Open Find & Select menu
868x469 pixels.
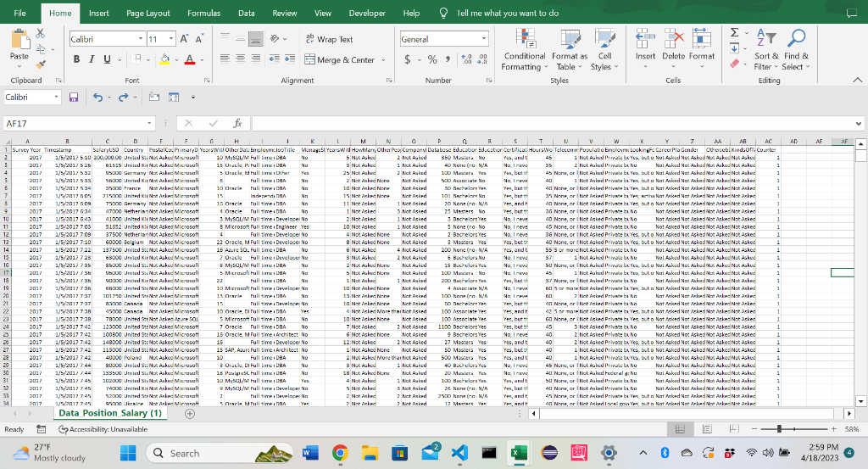[796, 50]
